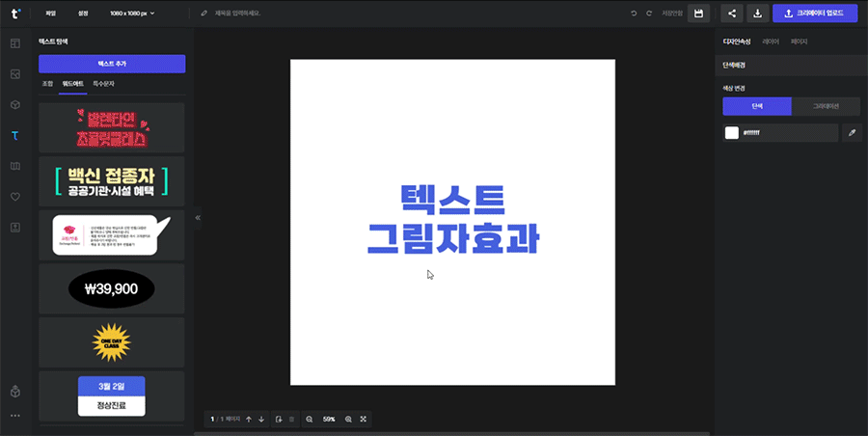Click the 텍스트 추가 button
Image resolution: width=868 pixels, height=436 pixels.
click(112, 64)
